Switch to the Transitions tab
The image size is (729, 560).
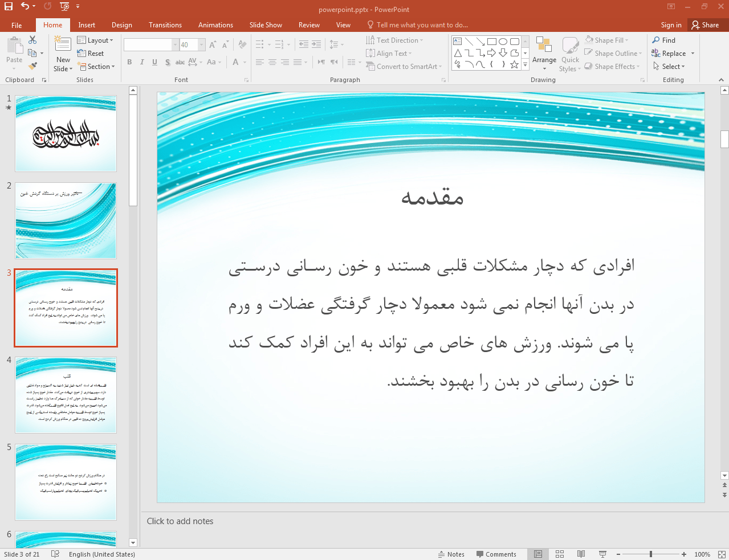click(x=165, y=25)
